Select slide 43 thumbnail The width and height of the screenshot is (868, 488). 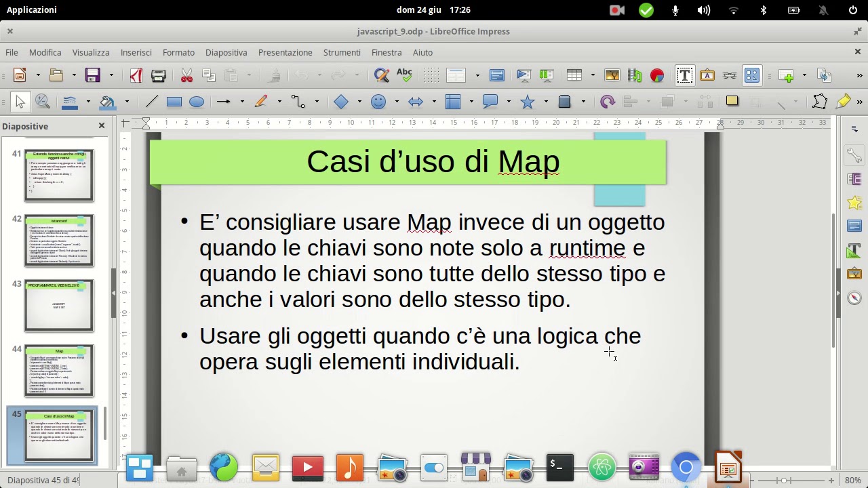point(59,306)
